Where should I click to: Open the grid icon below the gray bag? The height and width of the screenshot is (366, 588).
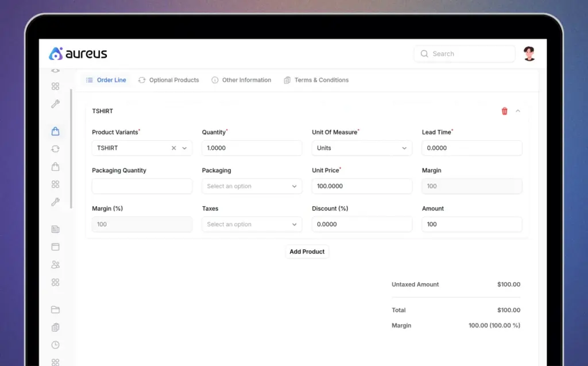56,184
